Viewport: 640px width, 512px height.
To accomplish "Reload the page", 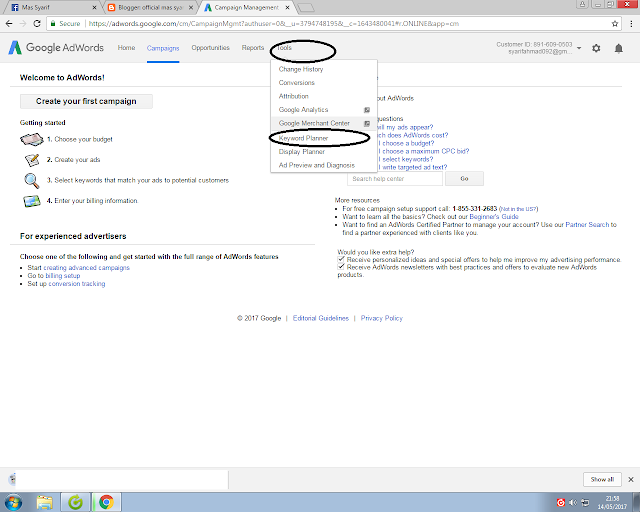I will (37, 24).
